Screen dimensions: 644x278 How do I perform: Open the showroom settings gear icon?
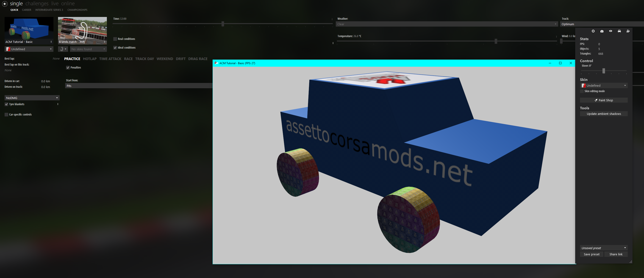point(593,31)
